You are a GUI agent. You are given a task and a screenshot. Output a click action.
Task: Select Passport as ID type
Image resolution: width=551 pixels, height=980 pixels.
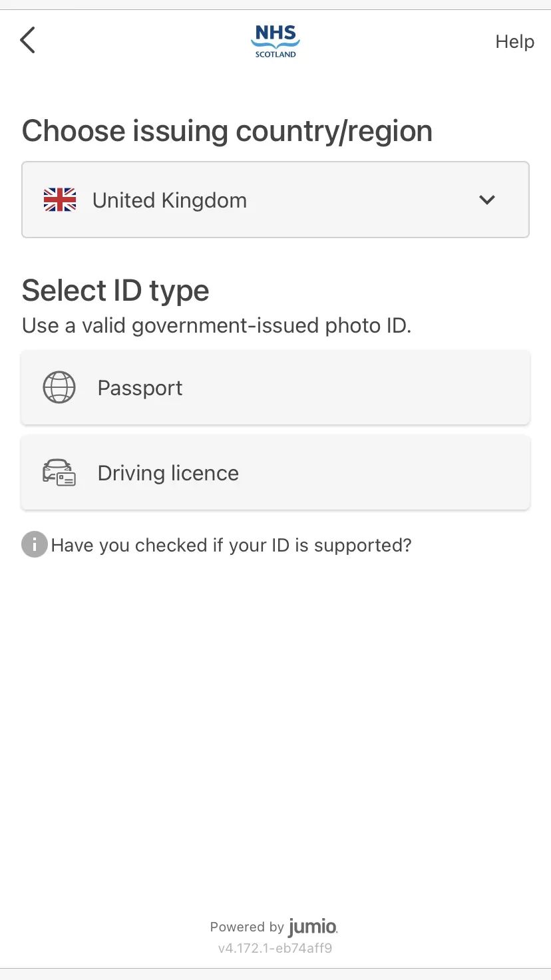pos(140,388)
